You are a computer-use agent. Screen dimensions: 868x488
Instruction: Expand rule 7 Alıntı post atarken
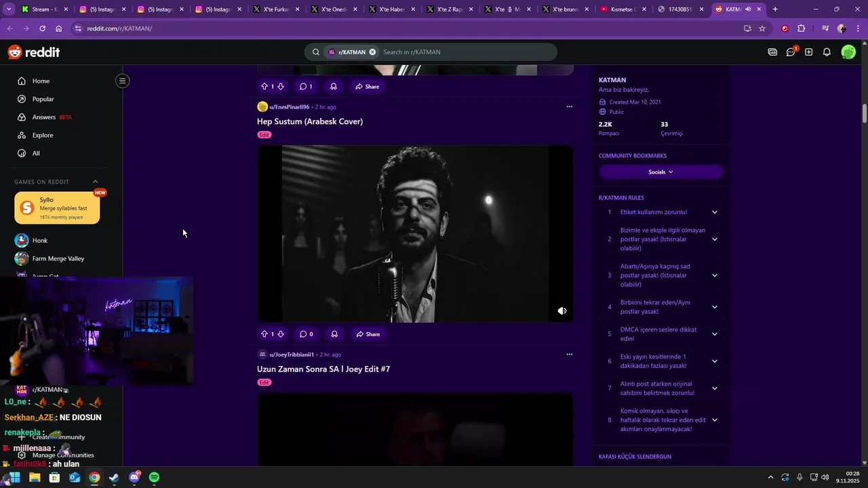(714, 388)
